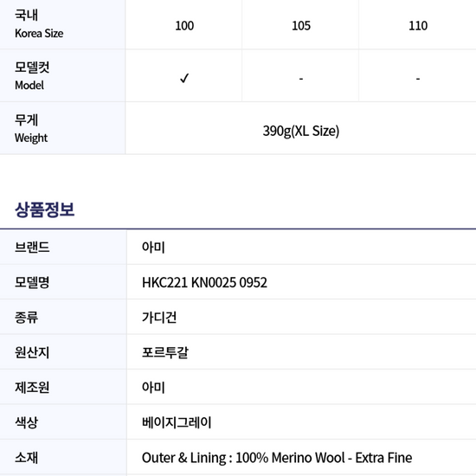Click the color value 베이지그레이
476x476 pixels.
[177, 422]
